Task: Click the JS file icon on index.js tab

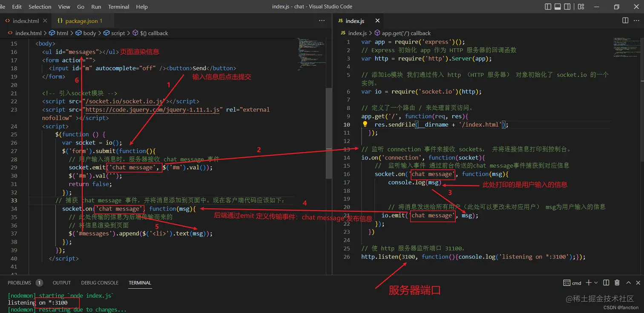Action: (340, 21)
